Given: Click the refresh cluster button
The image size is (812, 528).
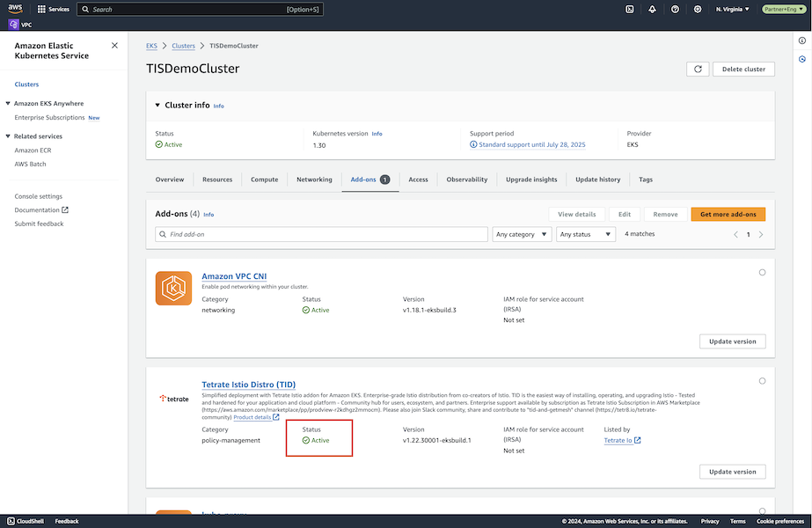Looking at the screenshot, I should pos(698,69).
